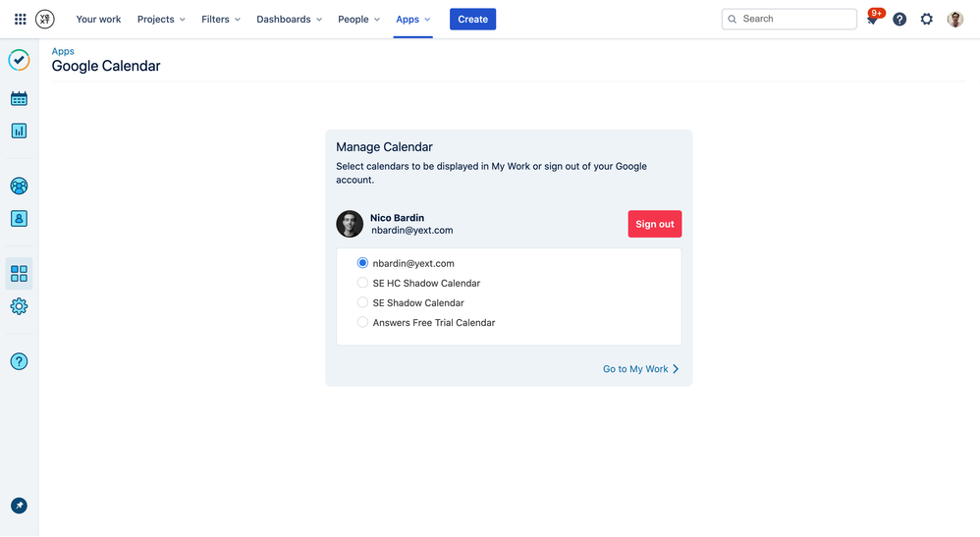Click into the Search input field
980x537 pixels.
point(789,20)
